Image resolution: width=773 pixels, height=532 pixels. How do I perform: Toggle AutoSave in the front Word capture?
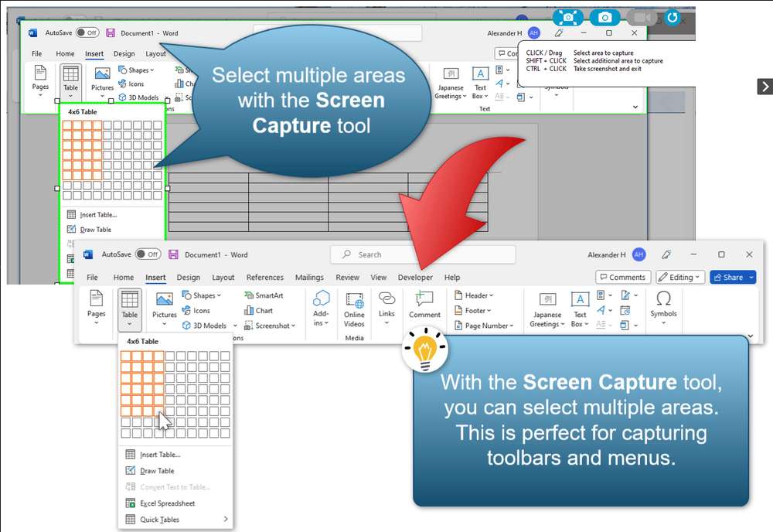[148, 254]
